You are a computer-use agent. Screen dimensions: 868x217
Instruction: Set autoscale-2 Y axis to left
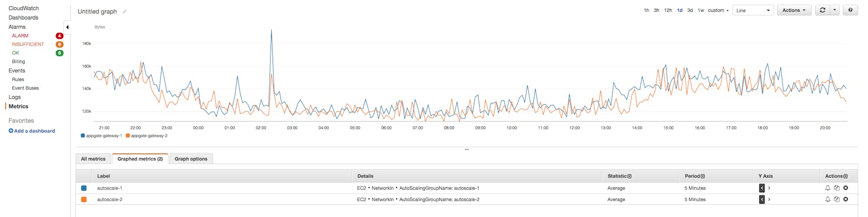coord(762,200)
